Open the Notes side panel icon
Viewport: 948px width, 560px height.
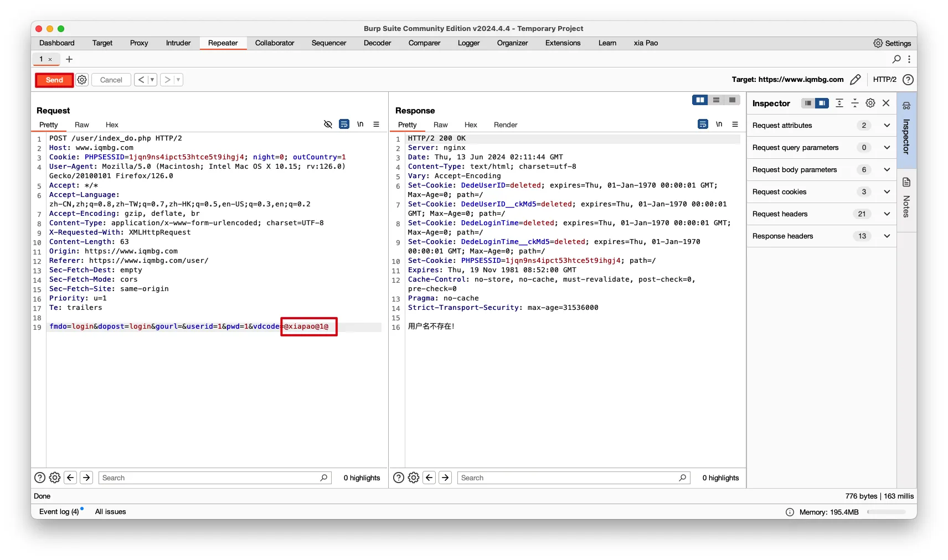[906, 183]
